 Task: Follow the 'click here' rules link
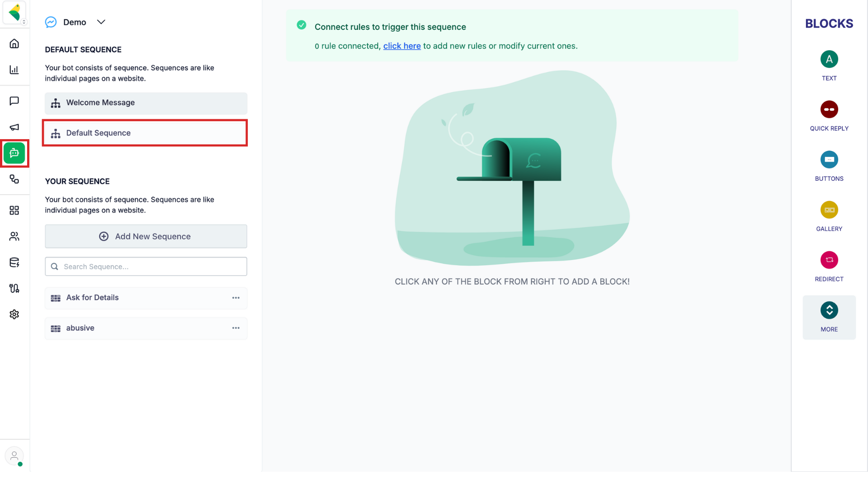(402, 46)
